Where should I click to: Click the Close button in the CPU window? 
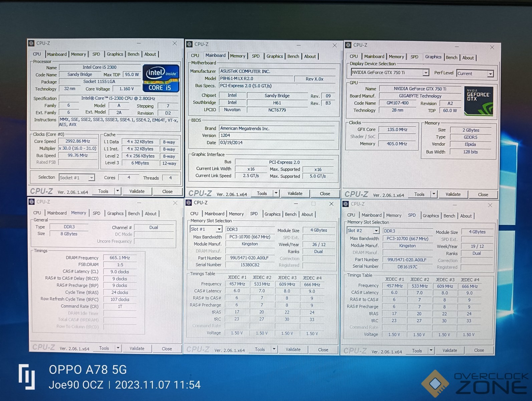(x=168, y=191)
